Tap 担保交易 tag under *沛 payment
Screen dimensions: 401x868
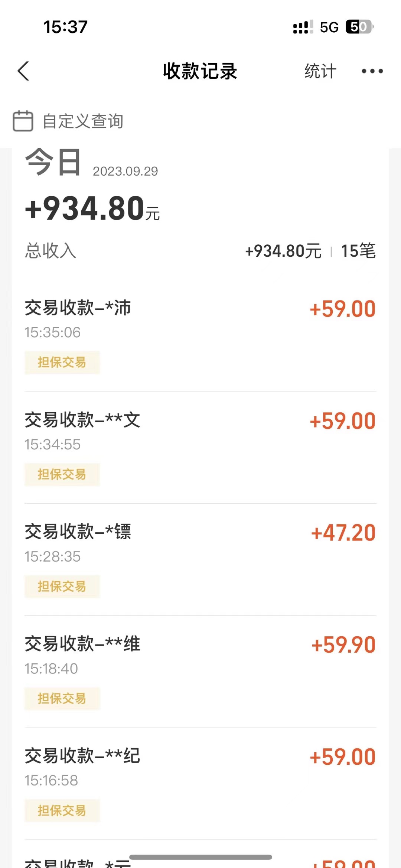coord(62,362)
